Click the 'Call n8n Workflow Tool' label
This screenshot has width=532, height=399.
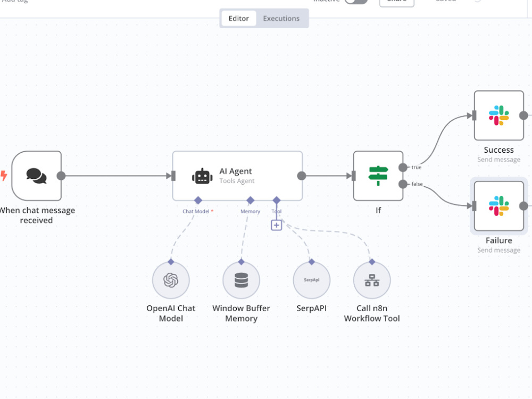pyautogui.click(x=372, y=313)
